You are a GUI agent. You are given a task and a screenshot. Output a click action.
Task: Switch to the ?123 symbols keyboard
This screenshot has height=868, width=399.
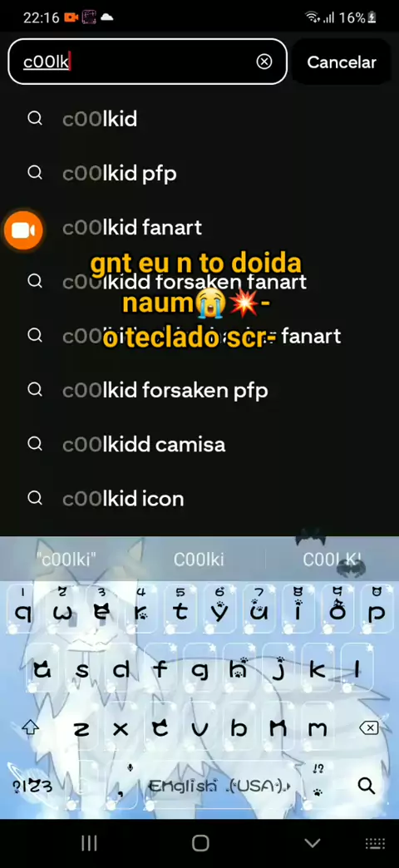[32, 786]
